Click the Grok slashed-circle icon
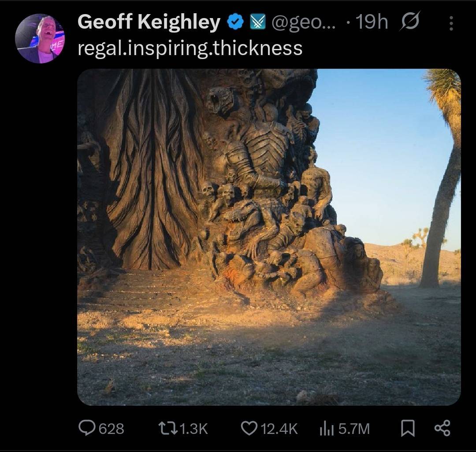Image resolution: width=476 pixels, height=452 pixels. coord(409,22)
